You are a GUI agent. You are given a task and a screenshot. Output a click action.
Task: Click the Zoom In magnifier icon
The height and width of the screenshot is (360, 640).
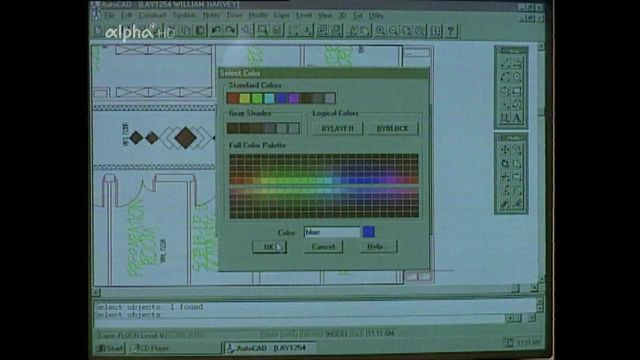pyautogui.click(x=380, y=31)
